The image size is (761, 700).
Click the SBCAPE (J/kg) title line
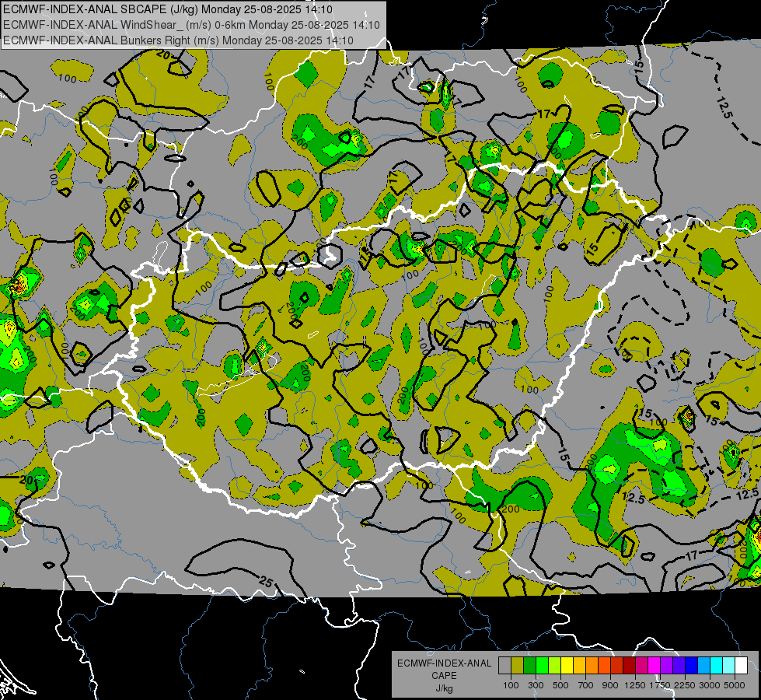[x=168, y=9]
